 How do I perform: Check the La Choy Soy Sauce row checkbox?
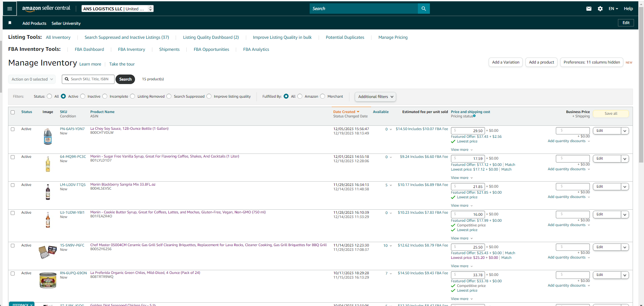tap(13, 129)
